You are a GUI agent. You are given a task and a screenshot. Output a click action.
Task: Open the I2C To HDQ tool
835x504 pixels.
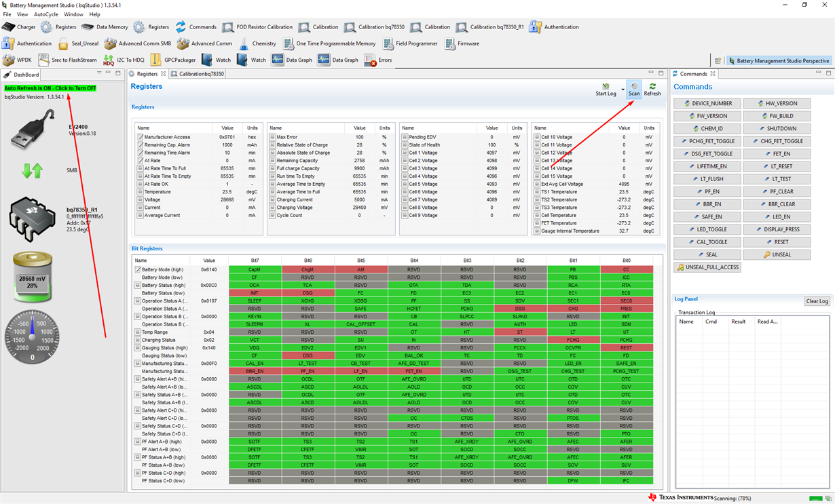coord(124,60)
